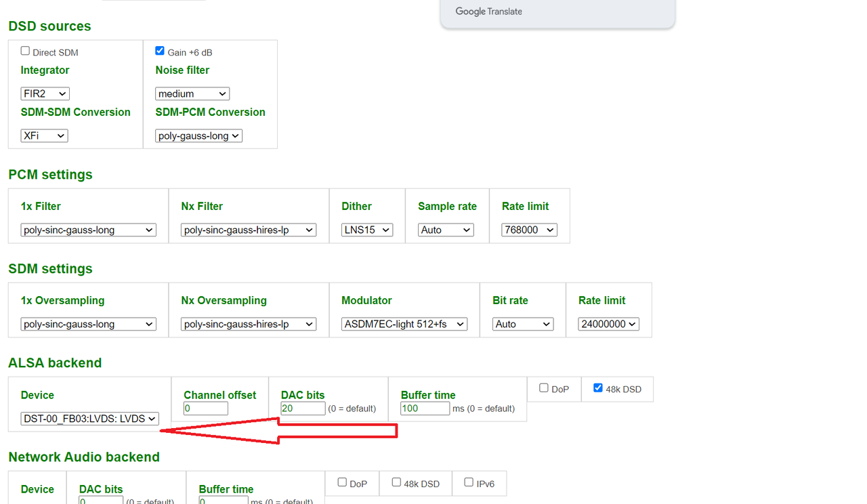Open the SDM Nx Oversampling dropdown

[249, 324]
